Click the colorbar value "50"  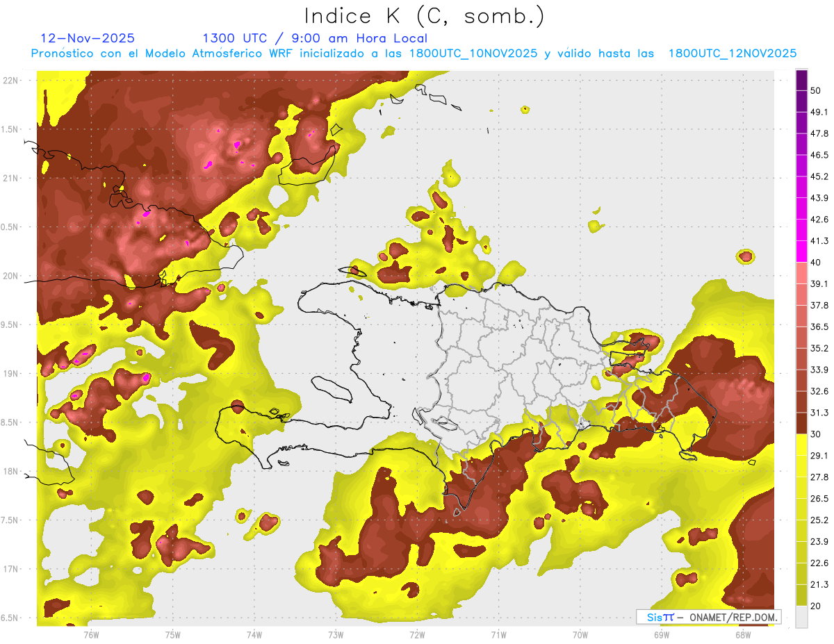(816, 91)
